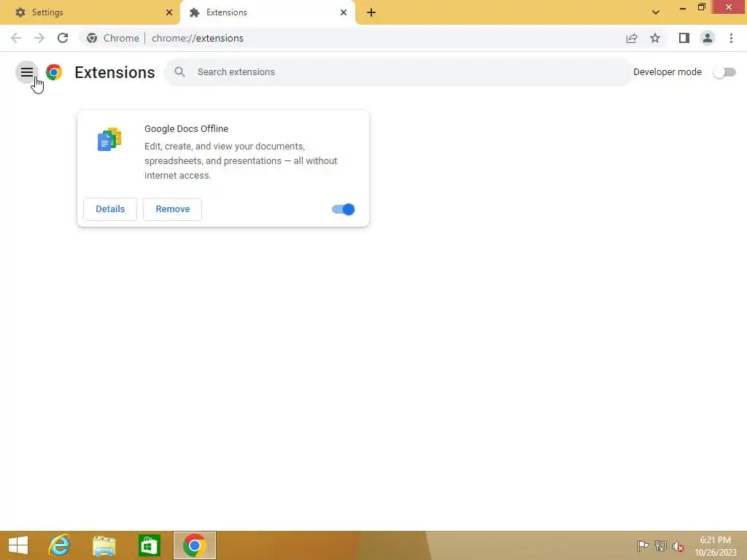Remove the Google Docs Offline extension

pyautogui.click(x=172, y=209)
